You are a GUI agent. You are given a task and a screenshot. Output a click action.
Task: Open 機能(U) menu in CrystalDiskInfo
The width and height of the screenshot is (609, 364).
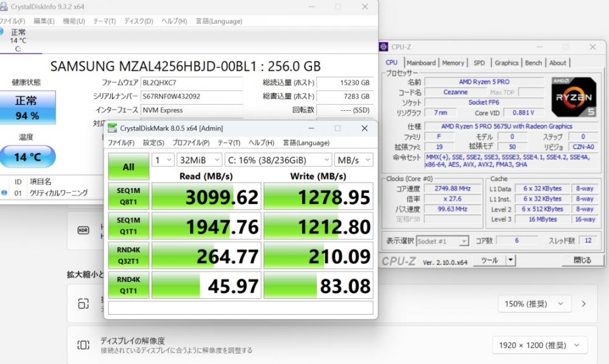[74, 21]
